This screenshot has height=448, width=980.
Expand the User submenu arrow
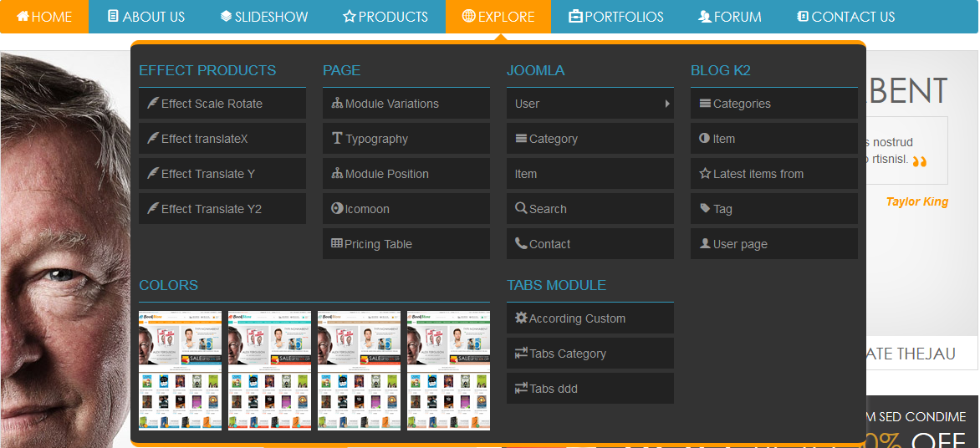[667, 104]
